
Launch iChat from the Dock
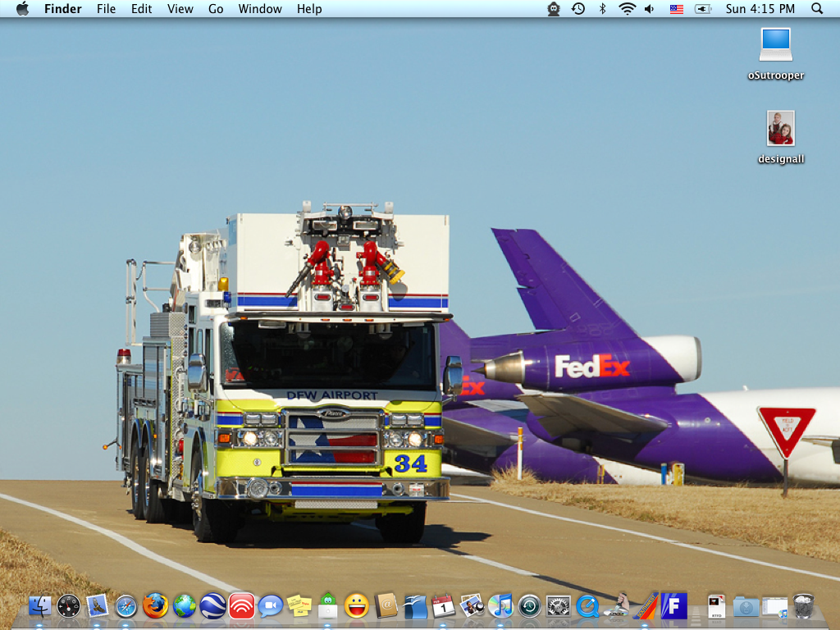271,606
